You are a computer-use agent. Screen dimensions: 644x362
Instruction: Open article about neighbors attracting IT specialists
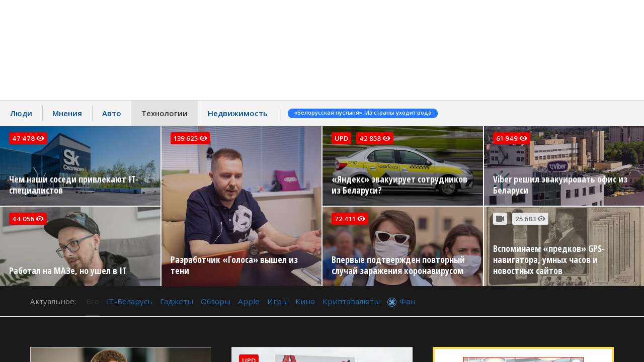[74, 185]
